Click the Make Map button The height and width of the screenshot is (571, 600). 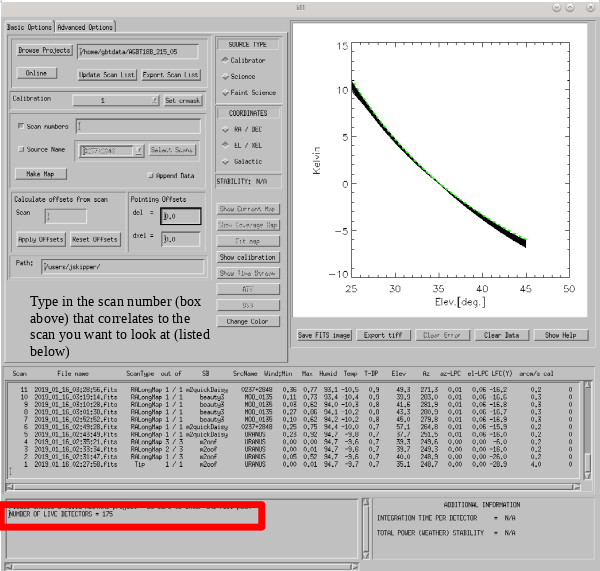tap(41, 174)
